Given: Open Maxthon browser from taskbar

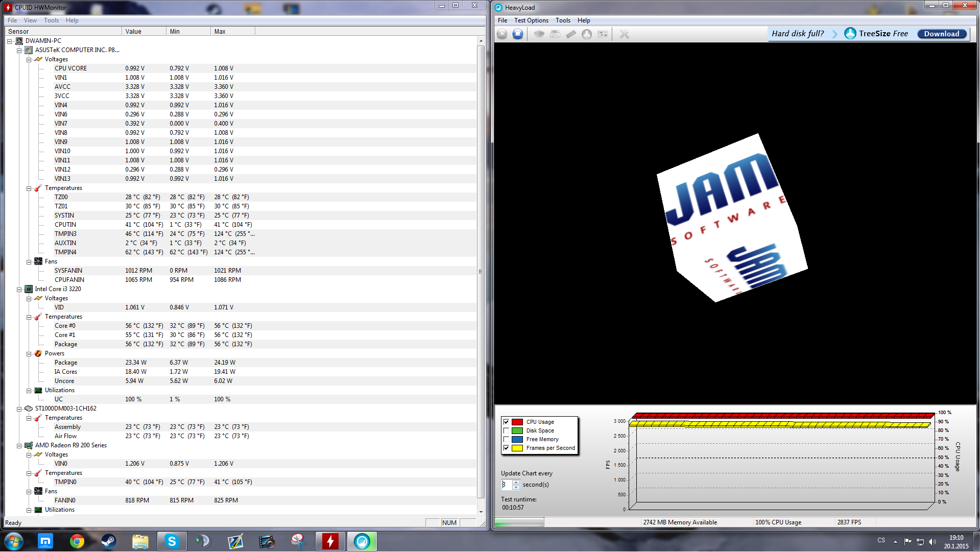Looking at the screenshot, I should point(45,541).
